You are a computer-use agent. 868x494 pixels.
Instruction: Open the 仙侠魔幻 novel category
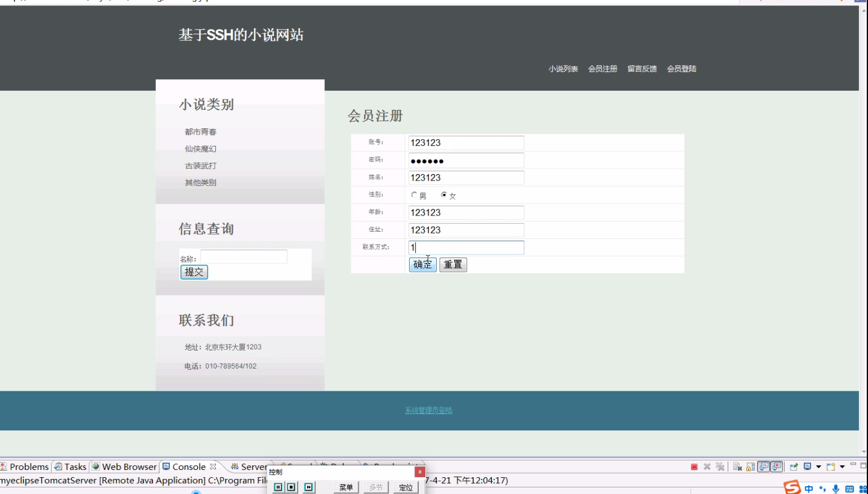200,149
